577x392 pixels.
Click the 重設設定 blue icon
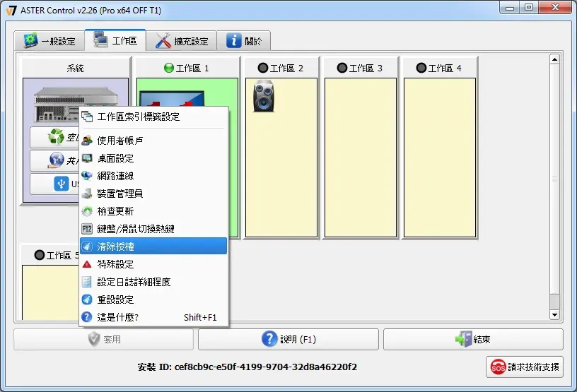(x=87, y=299)
